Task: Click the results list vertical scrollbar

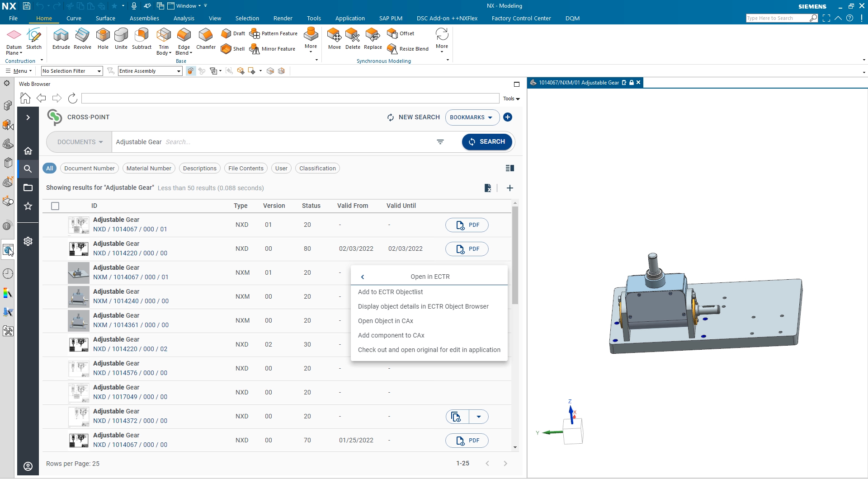Action: 515,255
